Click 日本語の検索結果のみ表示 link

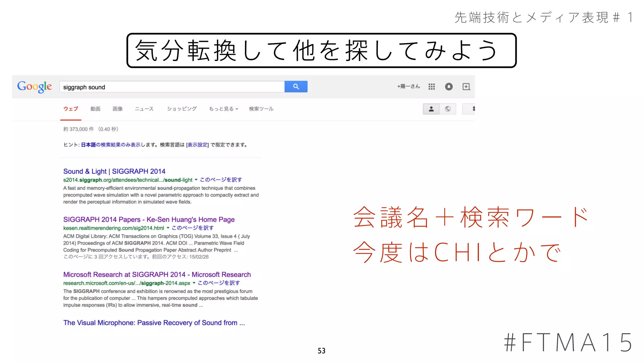point(111,145)
